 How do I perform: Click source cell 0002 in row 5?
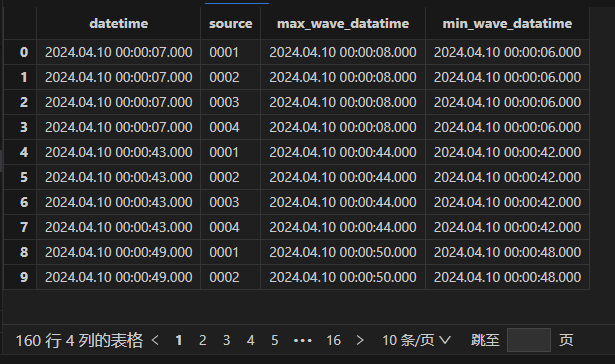click(231, 177)
